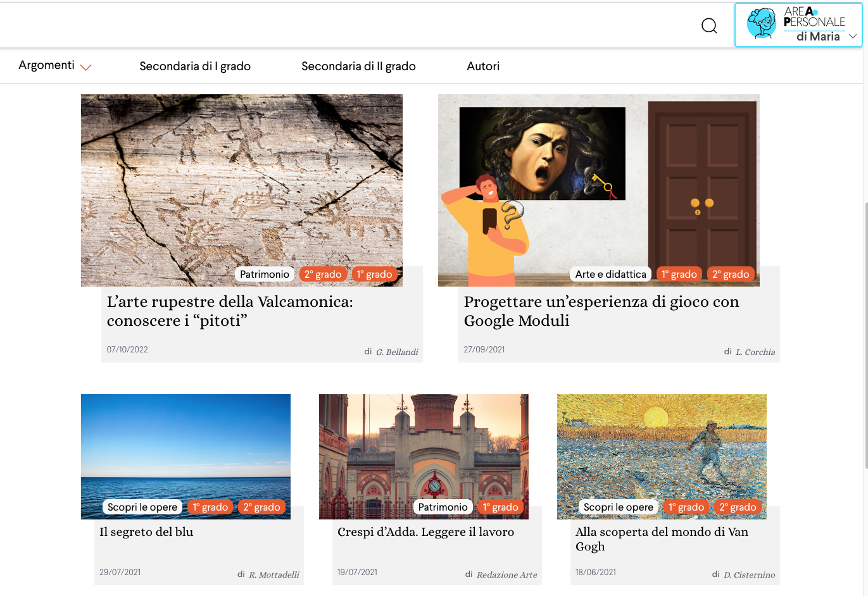Click the date 29/07/2021
Viewport: 868px width, 596px height.
(x=120, y=572)
